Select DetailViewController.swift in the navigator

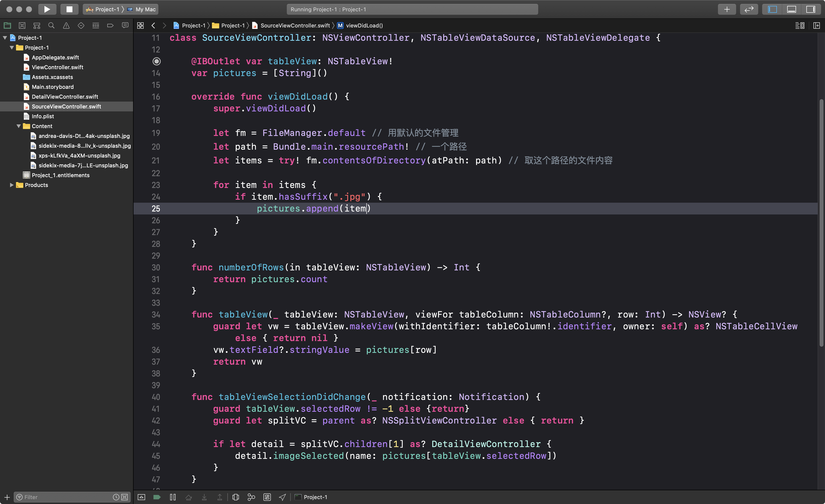click(x=65, y=97)
